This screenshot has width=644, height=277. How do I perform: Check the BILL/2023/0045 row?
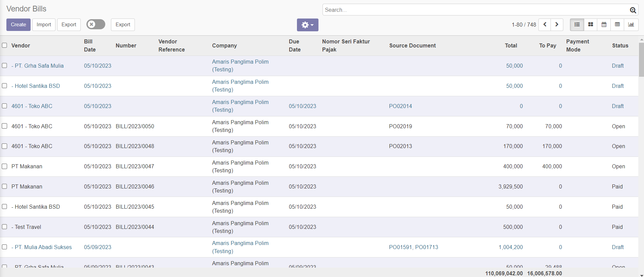point(4,206)
